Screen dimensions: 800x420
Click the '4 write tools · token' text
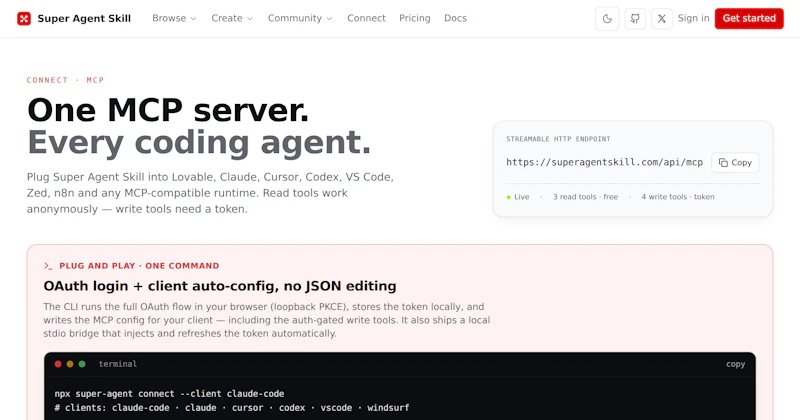(x=678, y=197)
